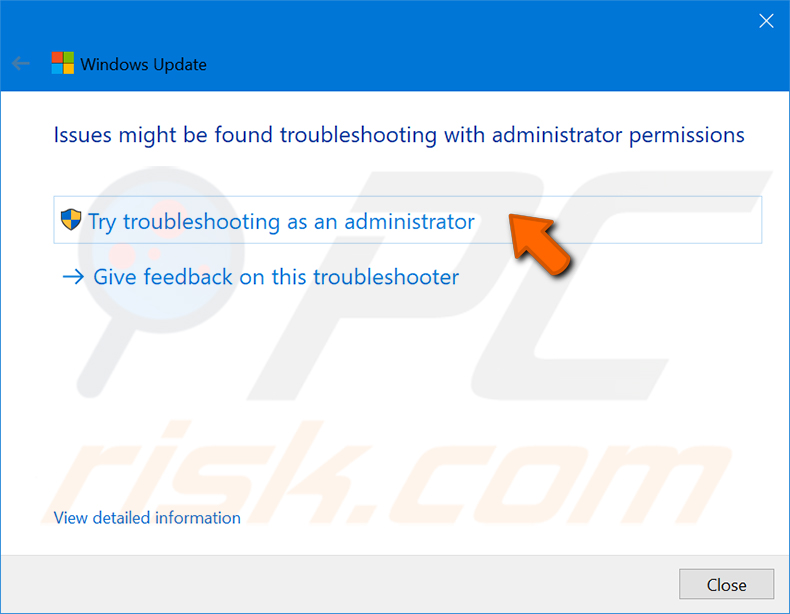Click the Windows Update title text
The image size is (790, 614).
(x=144, y=64)
